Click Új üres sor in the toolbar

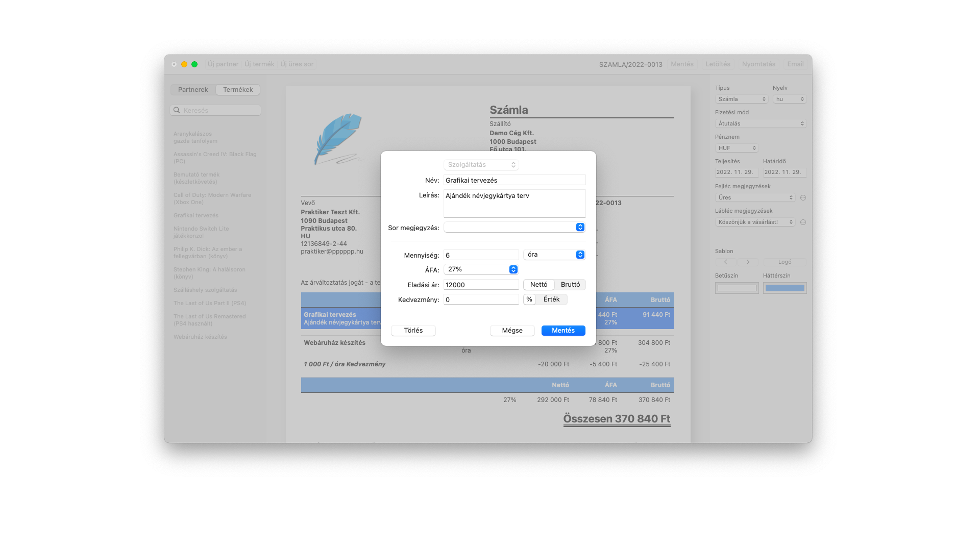click(297, 64)
